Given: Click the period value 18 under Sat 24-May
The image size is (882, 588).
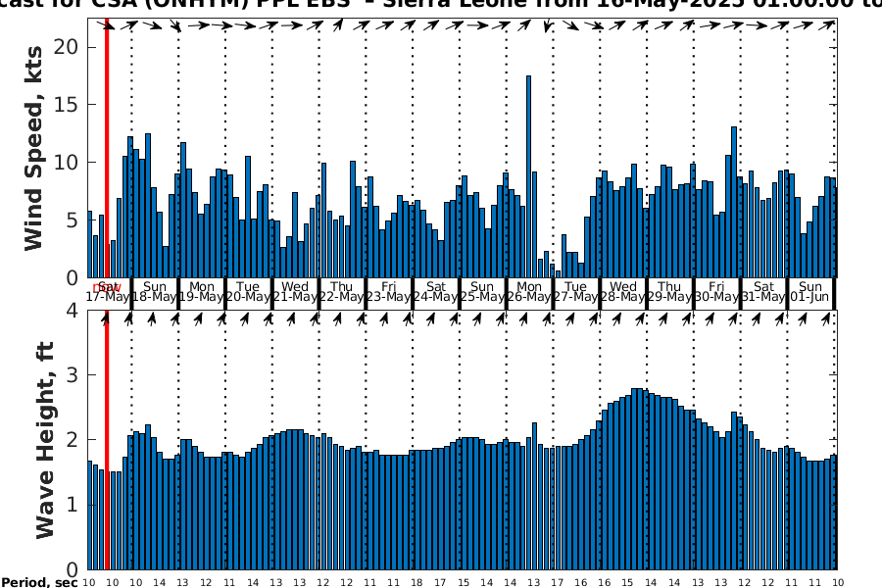Looking at the screenshot, I should coord(416,582).
